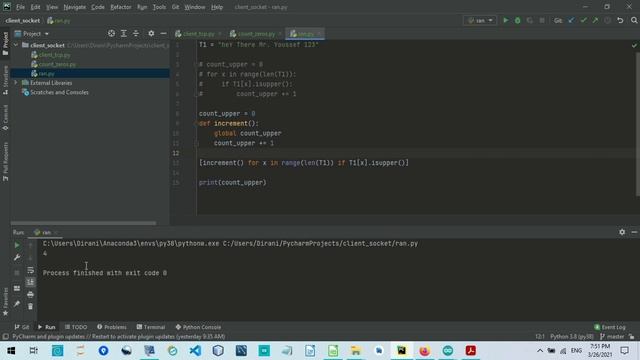640x360 pixels.
Task: Open the Terminal tool window
Action: pyautogui.click(x=151, y=327)
